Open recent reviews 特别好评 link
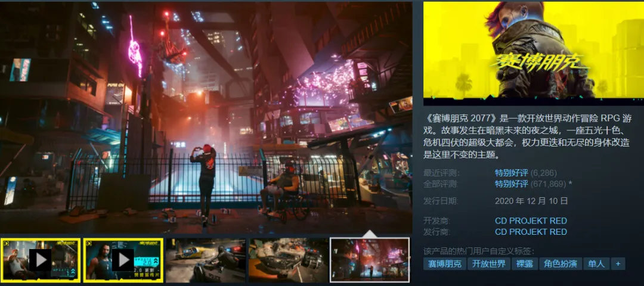Screen dimensions: 644x286 (512, 173)
